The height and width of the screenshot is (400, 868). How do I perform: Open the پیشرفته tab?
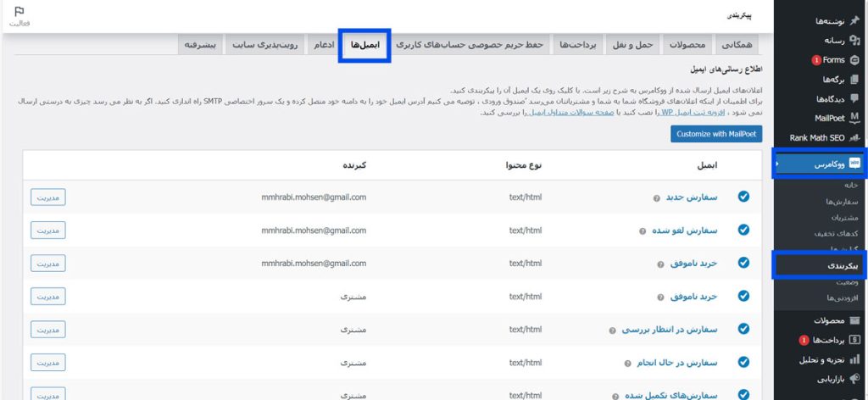pos(200,45)
